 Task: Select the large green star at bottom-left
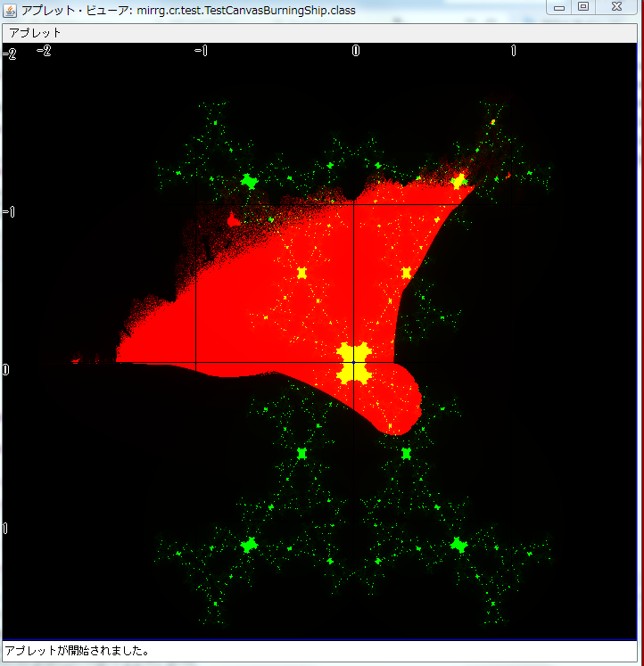(x=249, y=544)
